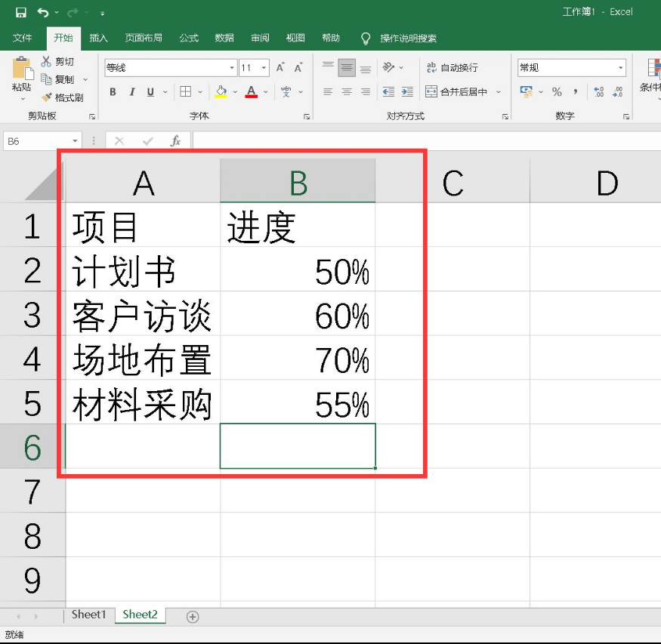Image resolution: width=661 pixels, height=644 pixels.
Task: Toggle wrap text (自动换行)
Action: (452, 68)
